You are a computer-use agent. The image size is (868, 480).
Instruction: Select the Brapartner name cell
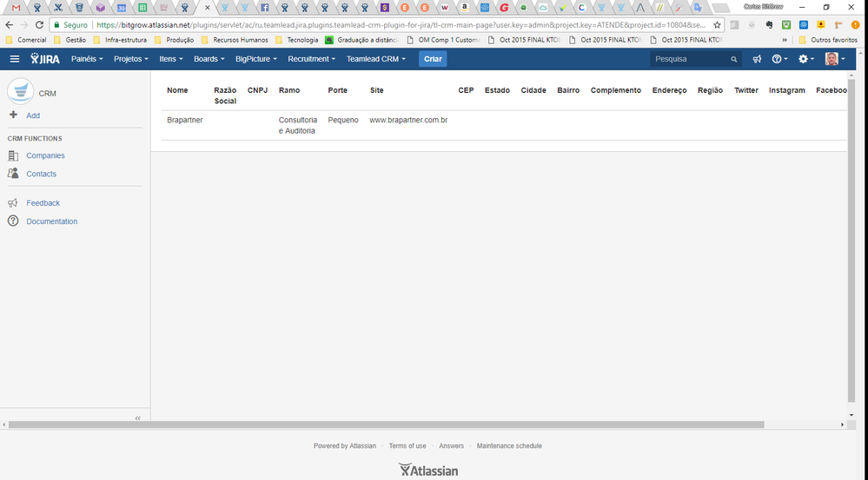tap(185, 120)
